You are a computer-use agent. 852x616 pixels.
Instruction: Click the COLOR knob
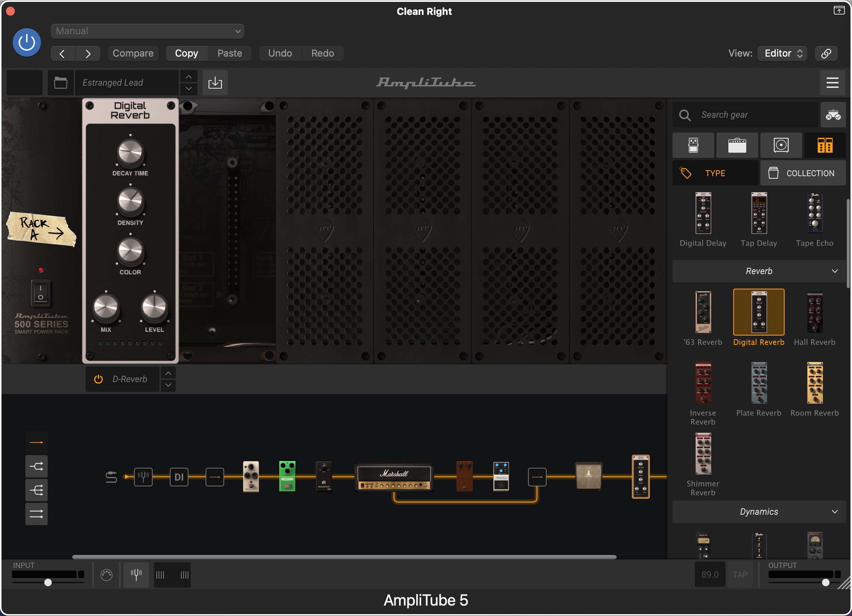tap(130, 251)
